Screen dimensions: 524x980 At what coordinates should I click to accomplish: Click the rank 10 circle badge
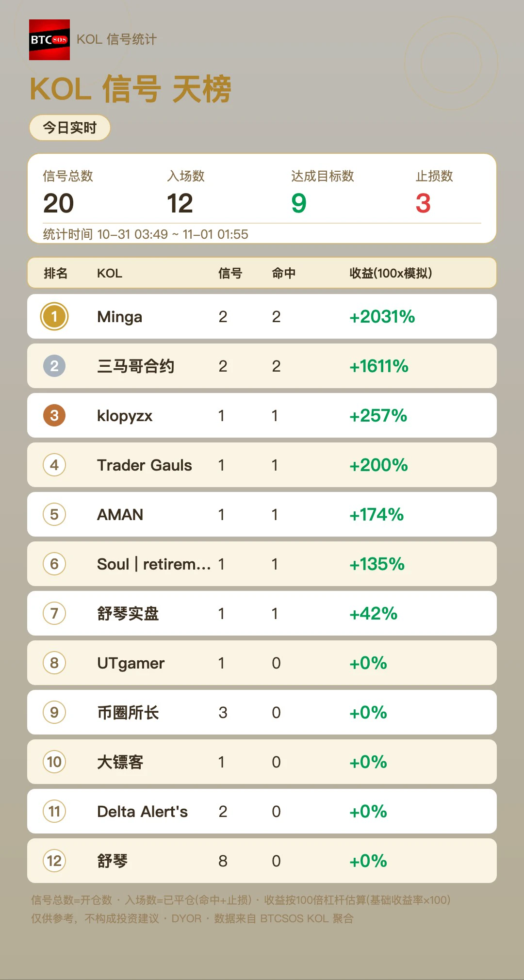point(54,762)
